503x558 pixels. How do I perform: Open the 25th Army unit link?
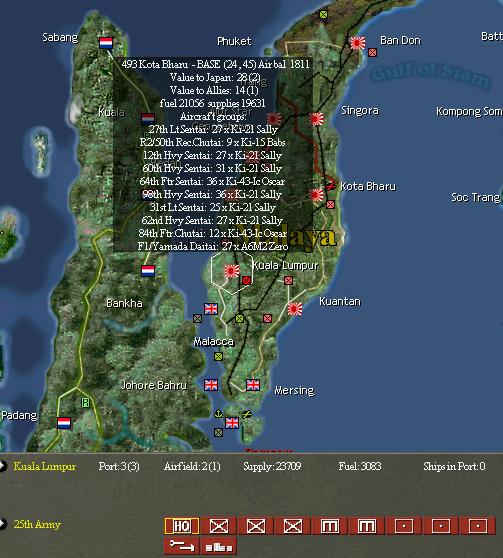pyautogui.click(x=37, y=524)
